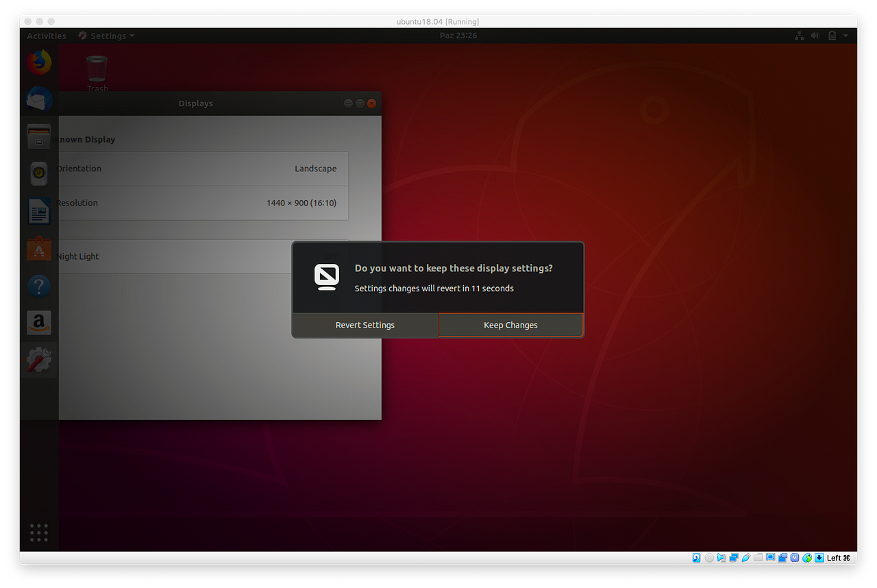Click the dialog's display monitor icon
Image resolution: width=877 pixels, height=588 pixels.
click(327, 277)
